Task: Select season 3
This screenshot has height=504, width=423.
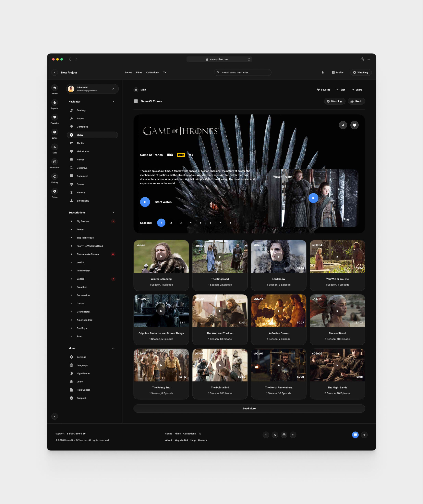Action: 181,222
